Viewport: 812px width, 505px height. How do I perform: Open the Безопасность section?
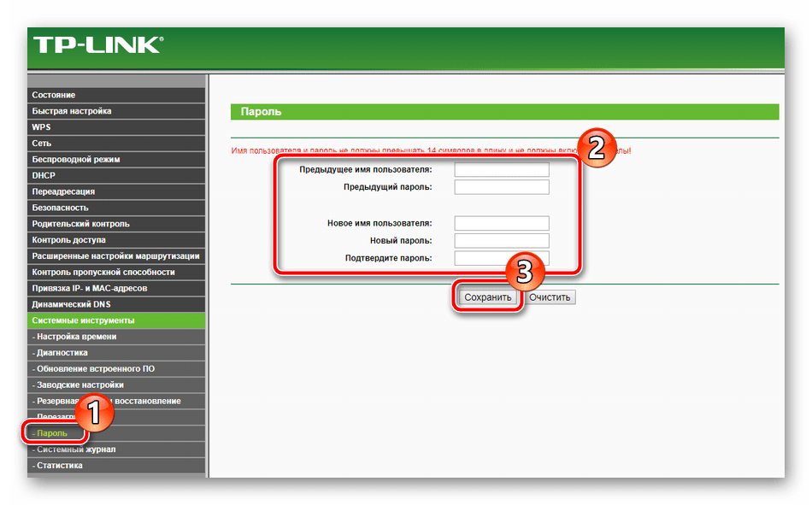pyautogui.click(x=116, y=207)
